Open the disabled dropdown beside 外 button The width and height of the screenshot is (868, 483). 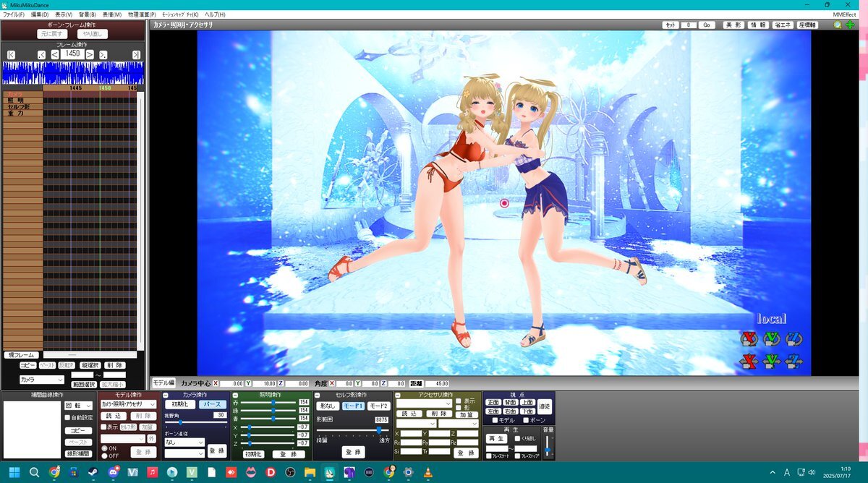123,438
